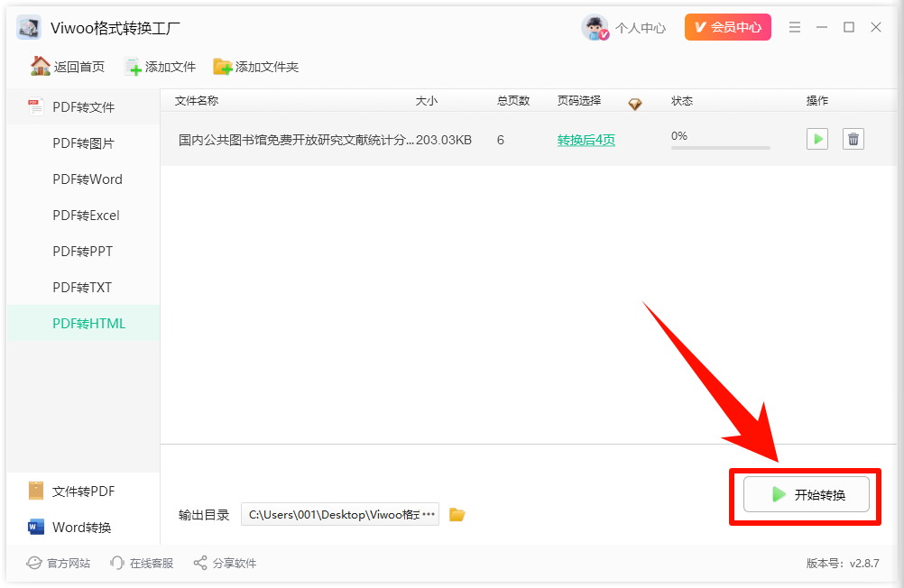Image resolution: width=904 pixels, height=588 pixels.
Task: Select the file row 国内公共图书馆免费开放研究文献统计分
Action: 528,139
